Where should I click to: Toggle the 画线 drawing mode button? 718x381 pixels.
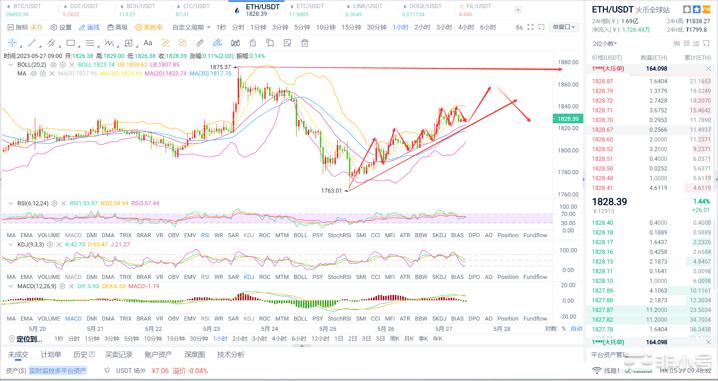(89, 27)
